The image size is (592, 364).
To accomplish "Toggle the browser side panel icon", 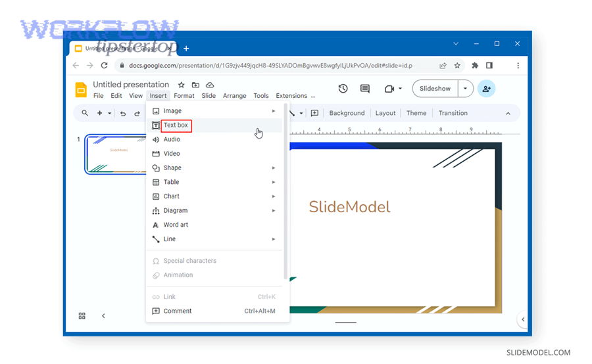I will click(489, 66).
